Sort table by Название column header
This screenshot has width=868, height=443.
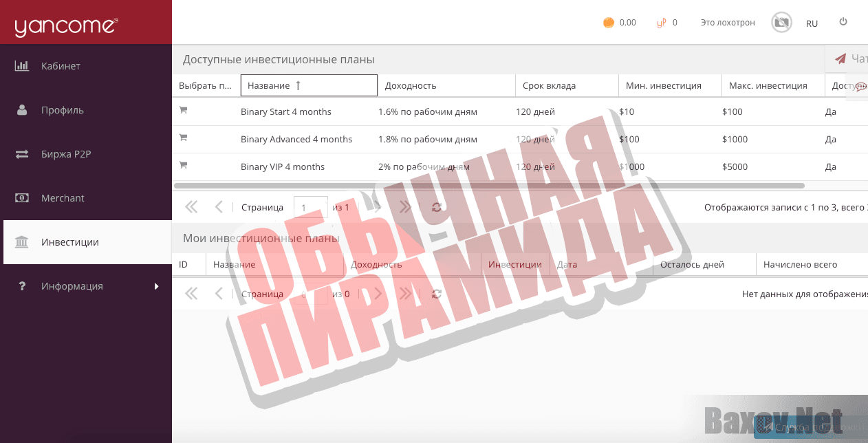pyautogui.click(x=309, y=85)
